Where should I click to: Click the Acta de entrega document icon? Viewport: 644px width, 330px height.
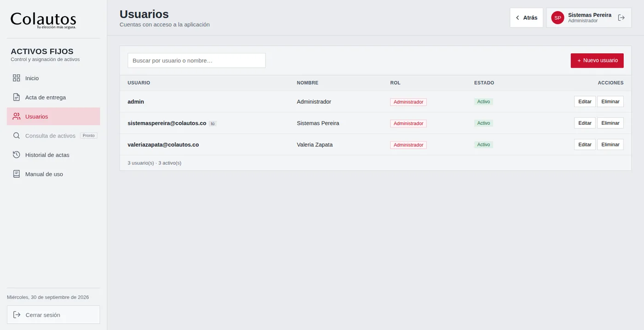[x=17, y=97]
